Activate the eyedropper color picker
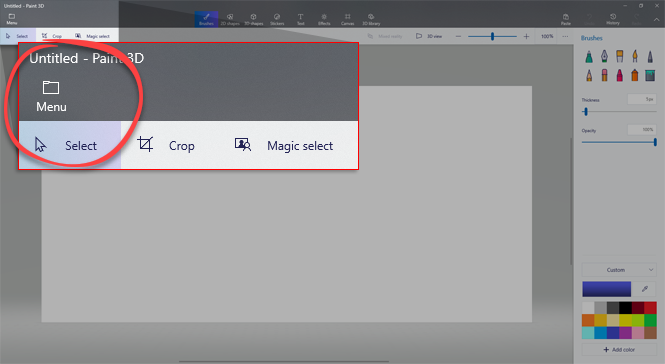The height and width of the screenshot is (364, 665). pyautogui.click(x=645, y=289)
